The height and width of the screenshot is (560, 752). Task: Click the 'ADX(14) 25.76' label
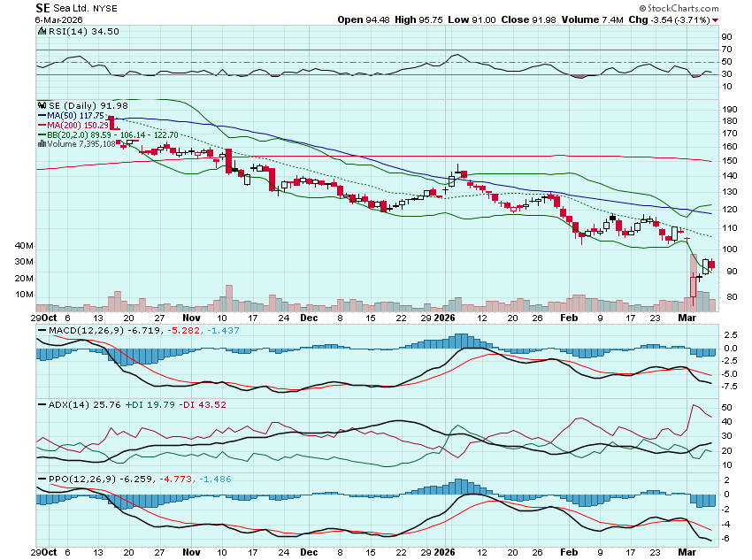[84, 404]
